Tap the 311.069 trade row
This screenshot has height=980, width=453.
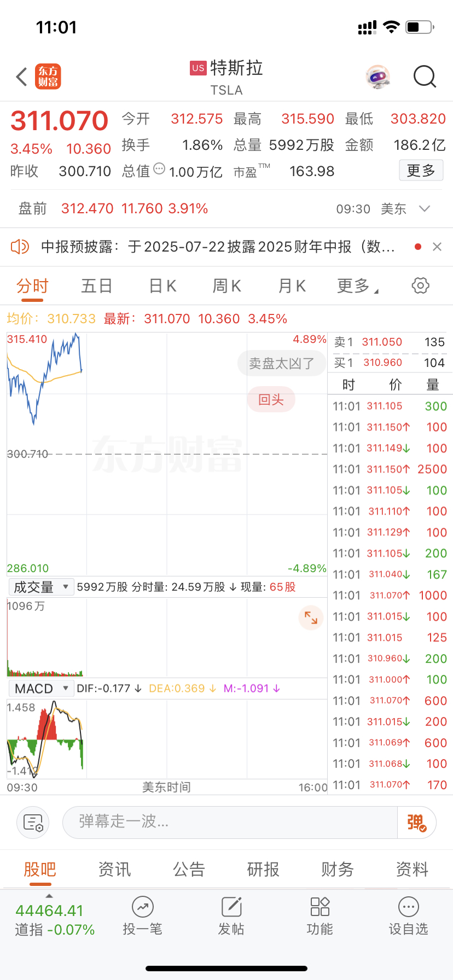[390, 743]
